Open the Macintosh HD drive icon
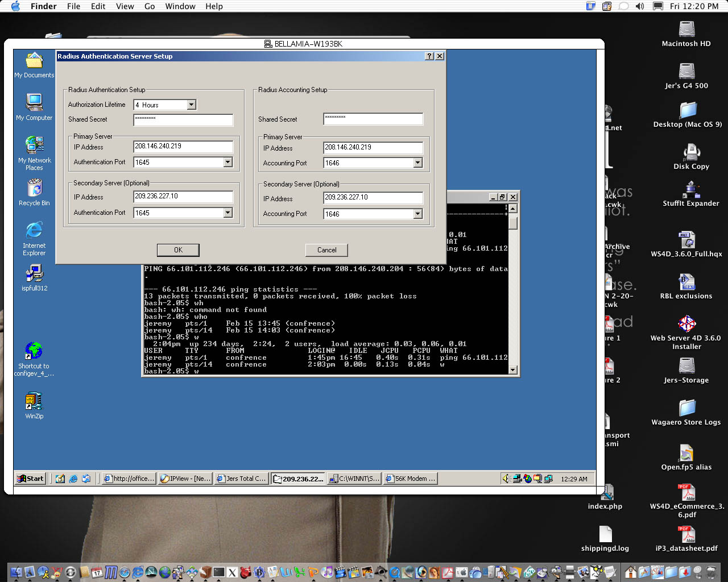The height and width of the screenshot is (582, 728). click(686, 30)
